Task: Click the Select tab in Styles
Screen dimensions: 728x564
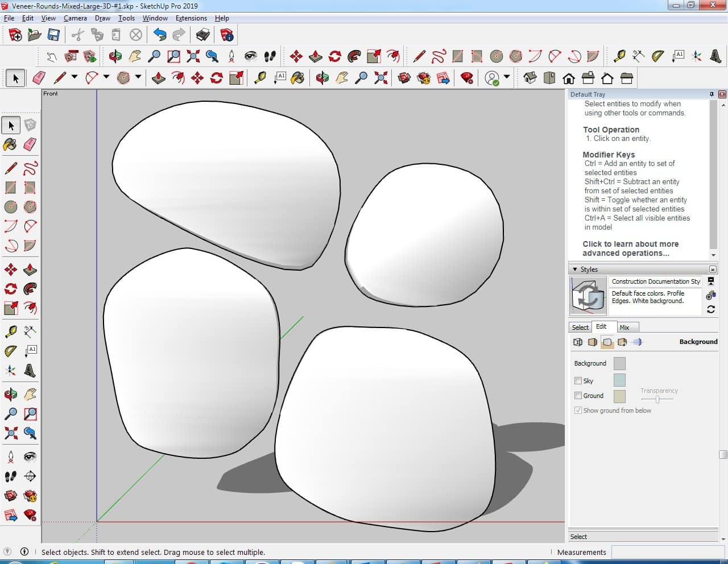Action: point(580,327)
